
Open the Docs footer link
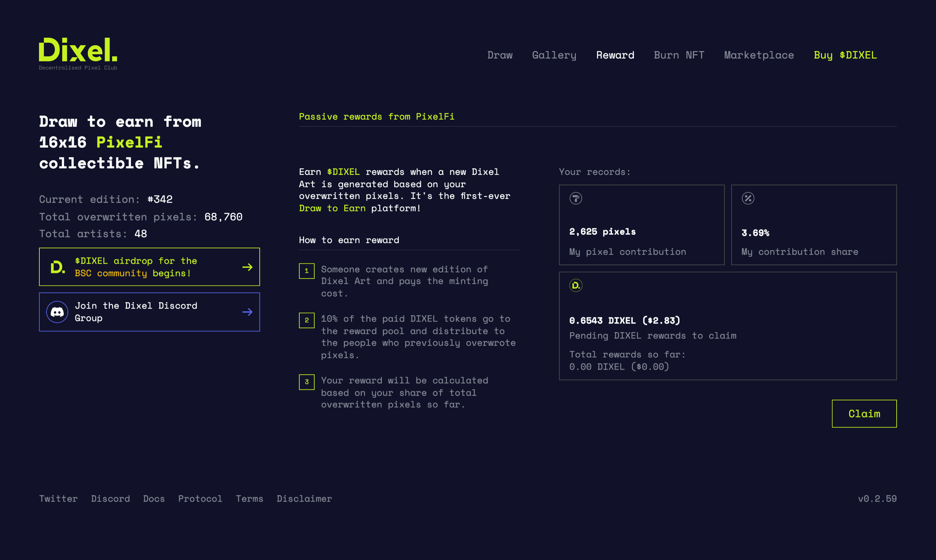click(154, 498)
